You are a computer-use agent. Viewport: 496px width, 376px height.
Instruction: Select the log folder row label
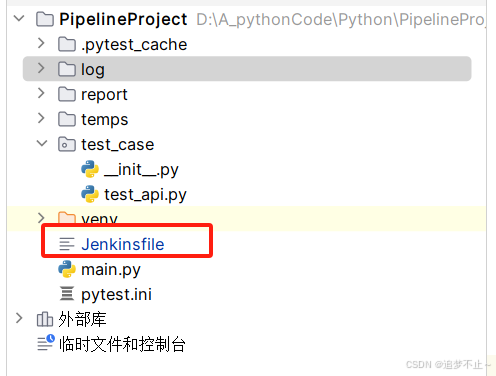(93, 70)
